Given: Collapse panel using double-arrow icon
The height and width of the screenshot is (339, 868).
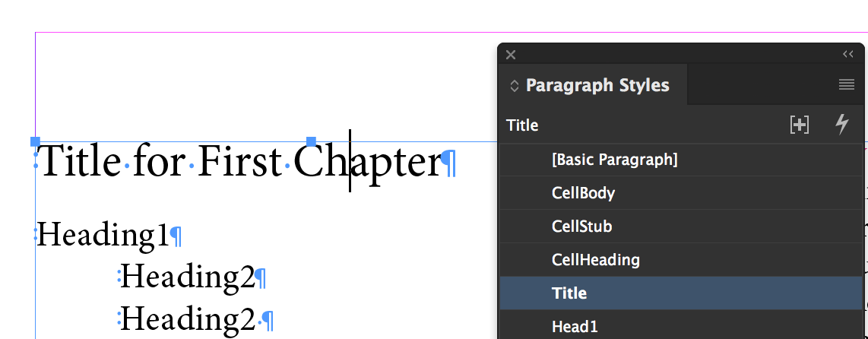Looking at the screenshot, I should (x=848, y=55).
